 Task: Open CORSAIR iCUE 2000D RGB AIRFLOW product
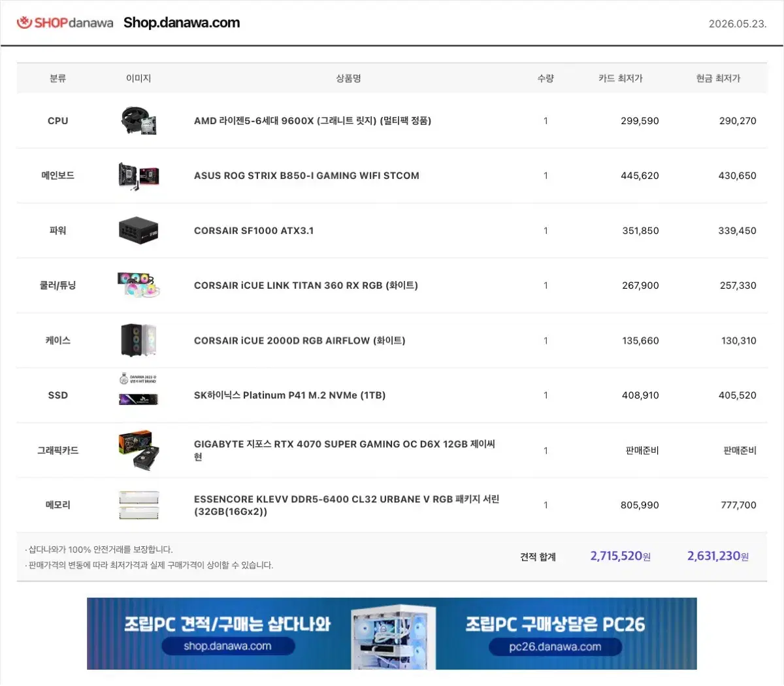coord(299,340)
